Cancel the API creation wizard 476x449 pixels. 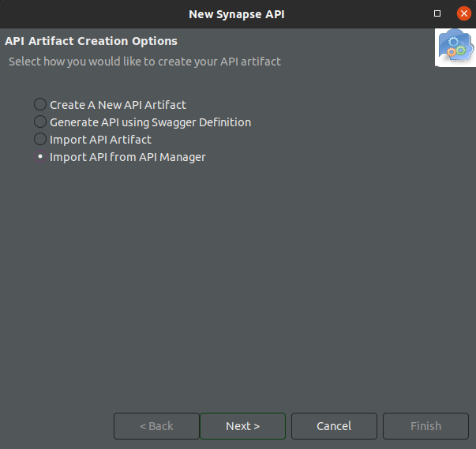click(334, 426)
